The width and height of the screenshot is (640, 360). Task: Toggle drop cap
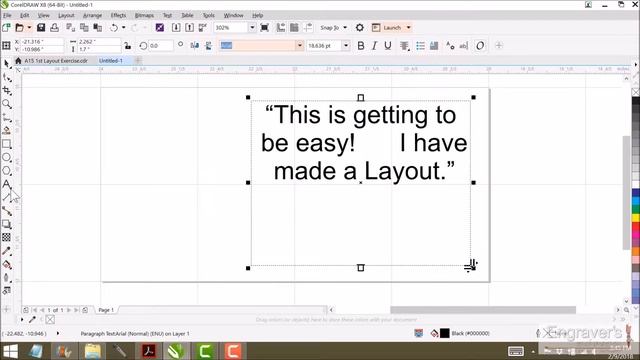pyautogui.click(x=434, y=46)
